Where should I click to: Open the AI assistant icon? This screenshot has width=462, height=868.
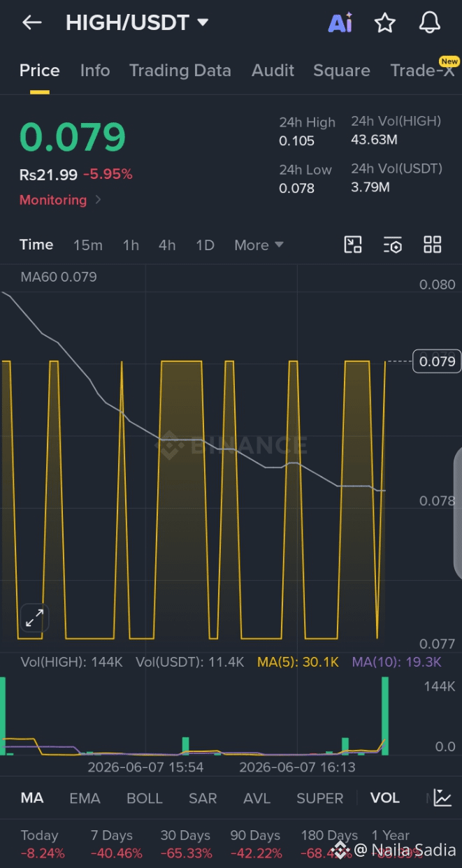pos(340,23)
